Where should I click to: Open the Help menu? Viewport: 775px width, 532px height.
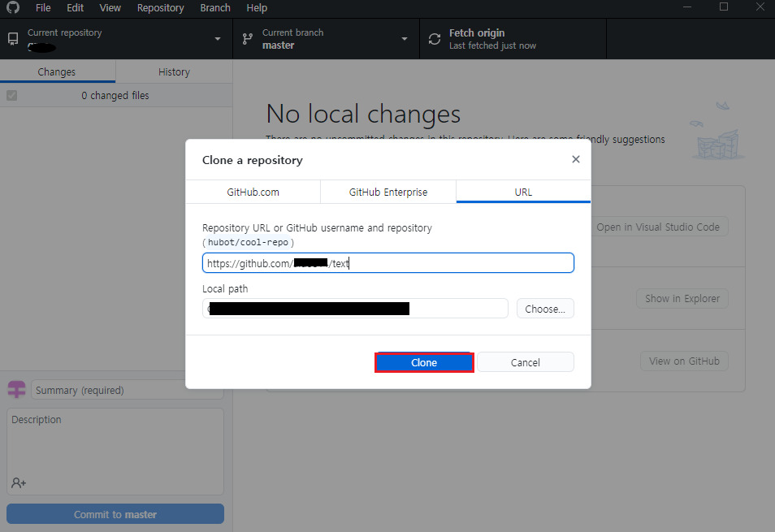coord(257,8)
